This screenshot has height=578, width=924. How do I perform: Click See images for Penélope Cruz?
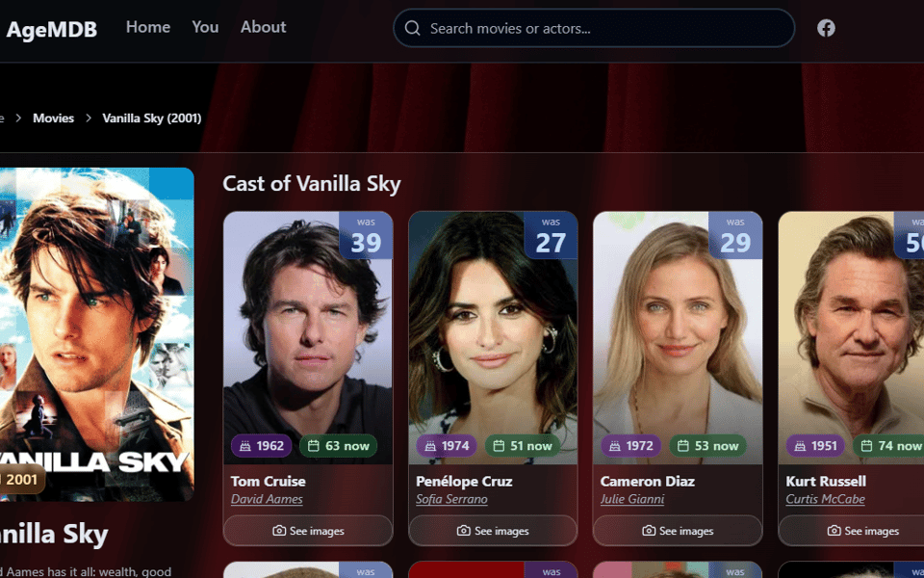point(493,531)
